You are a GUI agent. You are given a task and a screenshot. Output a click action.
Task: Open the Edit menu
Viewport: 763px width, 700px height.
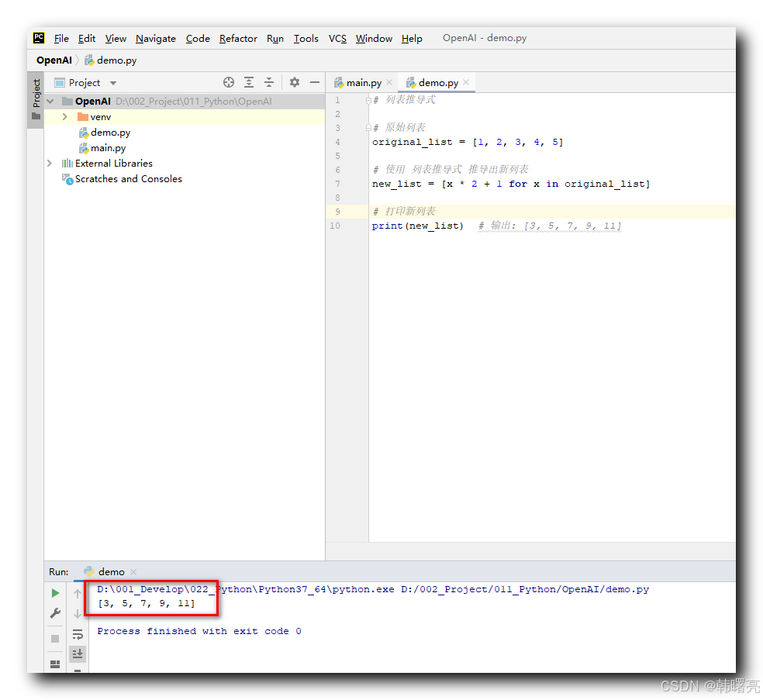87,39
